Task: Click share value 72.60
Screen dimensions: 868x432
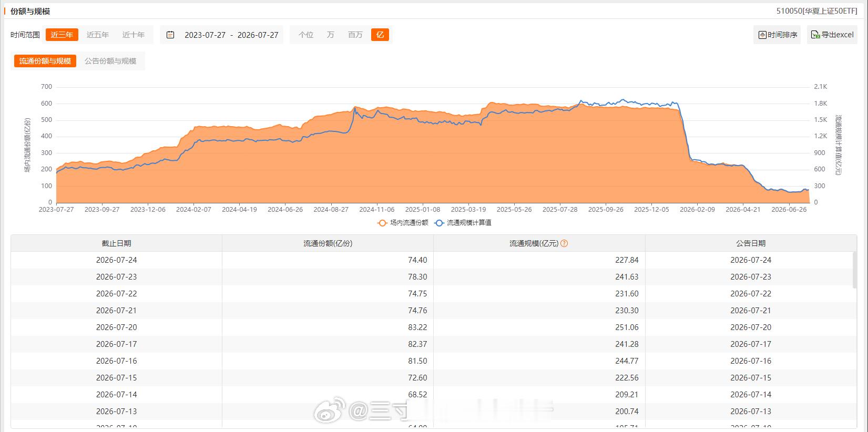Action: pos(417,378)
